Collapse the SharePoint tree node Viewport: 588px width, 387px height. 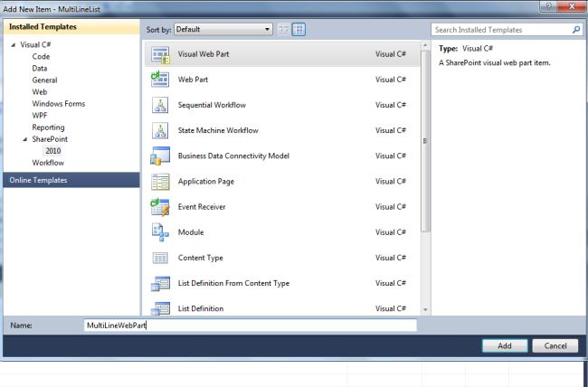(x=25, y=139)
